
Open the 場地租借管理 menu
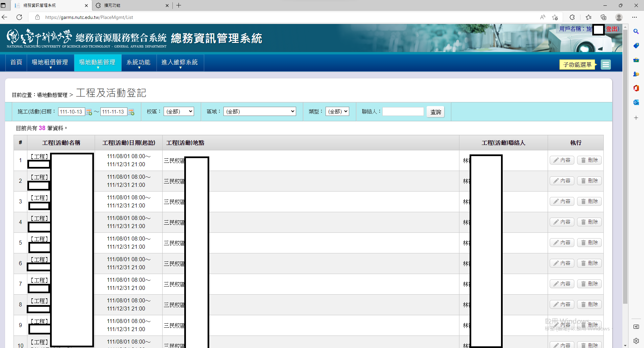pyautogui.click(x=50, y=63)
